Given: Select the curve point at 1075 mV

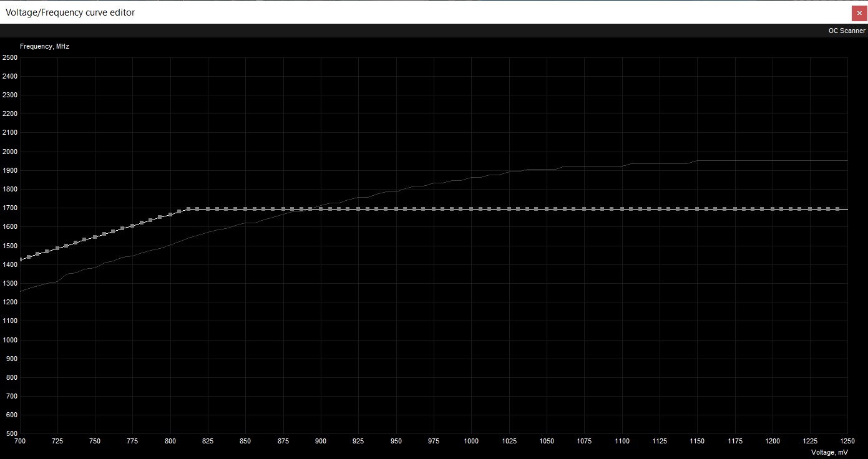Looking at the screenshot, I should [x=584, y=209].
